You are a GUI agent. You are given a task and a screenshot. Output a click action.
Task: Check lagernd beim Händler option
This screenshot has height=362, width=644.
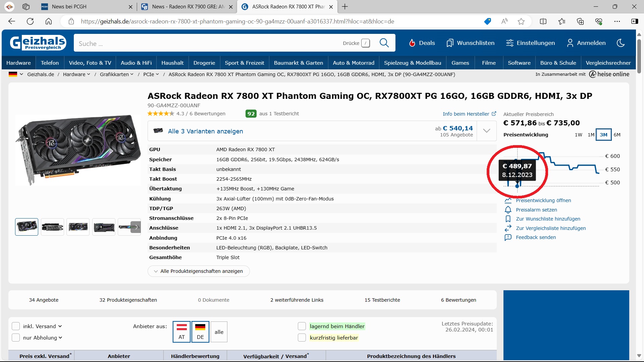click(302, 326)
